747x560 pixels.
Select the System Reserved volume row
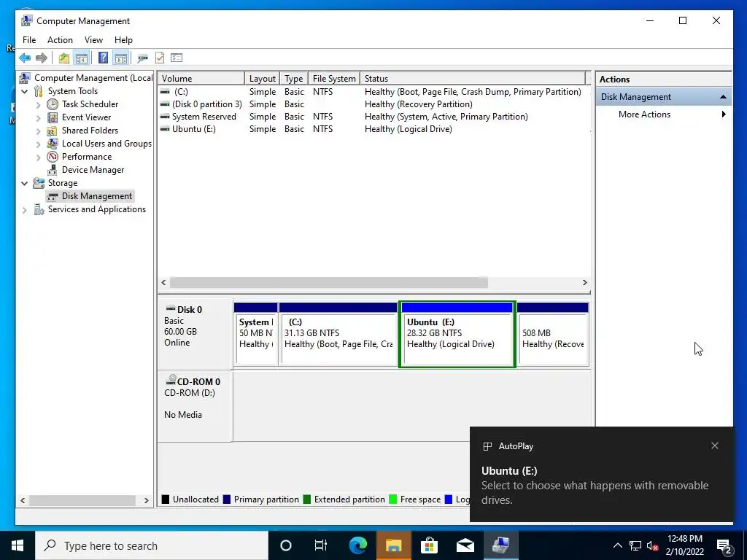tap(373, 117)
